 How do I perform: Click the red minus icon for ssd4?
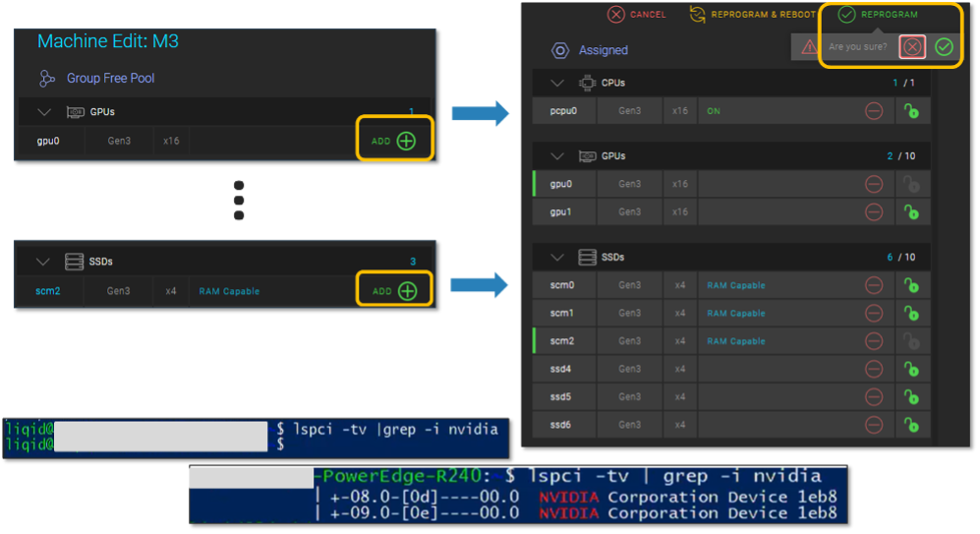click(x=874, y=369)
